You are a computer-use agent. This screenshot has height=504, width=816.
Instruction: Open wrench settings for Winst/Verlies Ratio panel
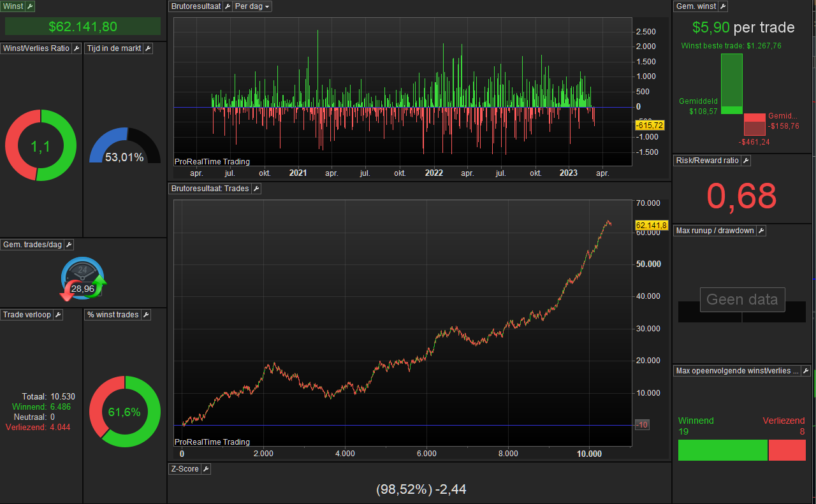pos(76,48)
